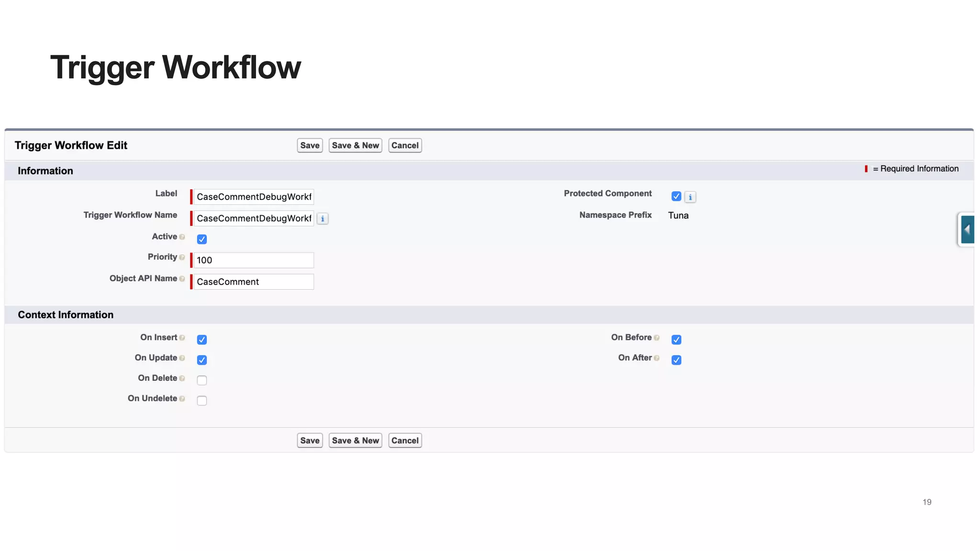Focus the Label input field
The image size is (980, 551).
[254, 197]
